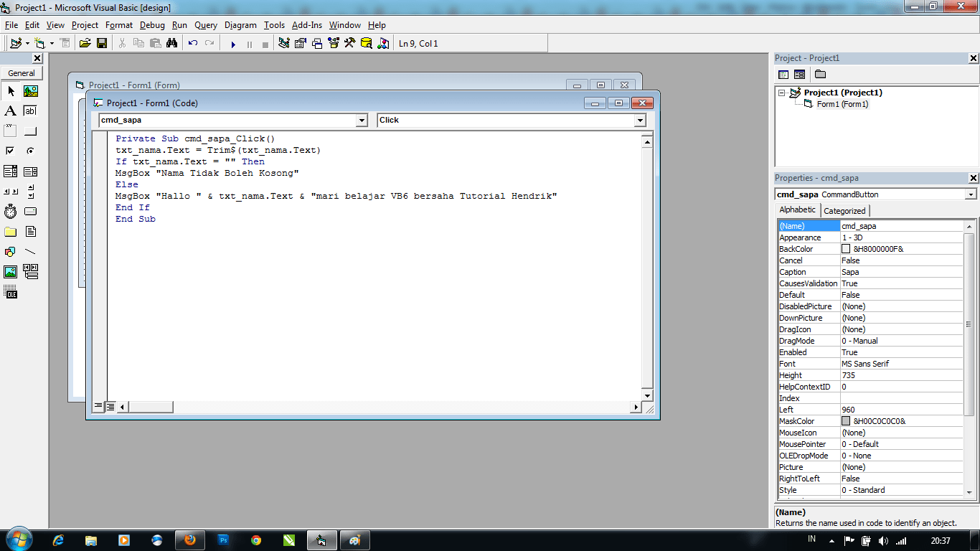Click the MaskColor color swatch
This screenshot has height=551, width=980.
pos(846,421)
